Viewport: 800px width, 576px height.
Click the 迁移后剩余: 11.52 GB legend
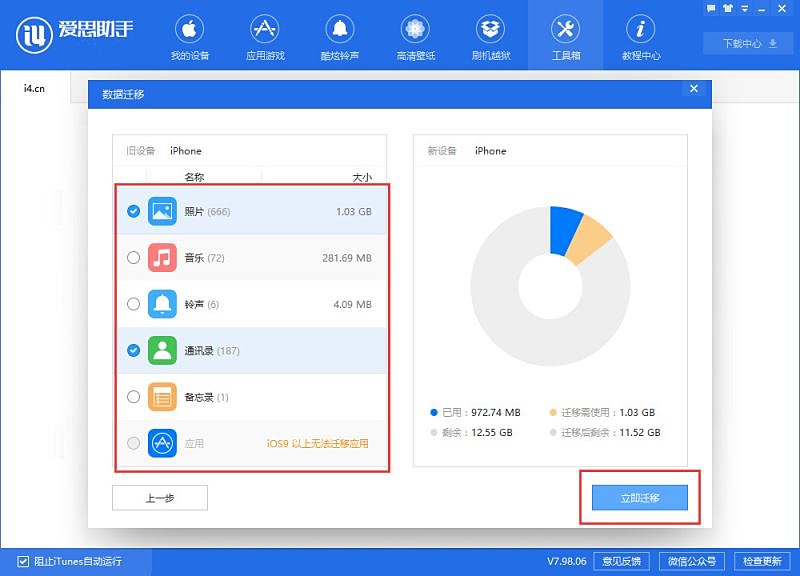(605, 432)
